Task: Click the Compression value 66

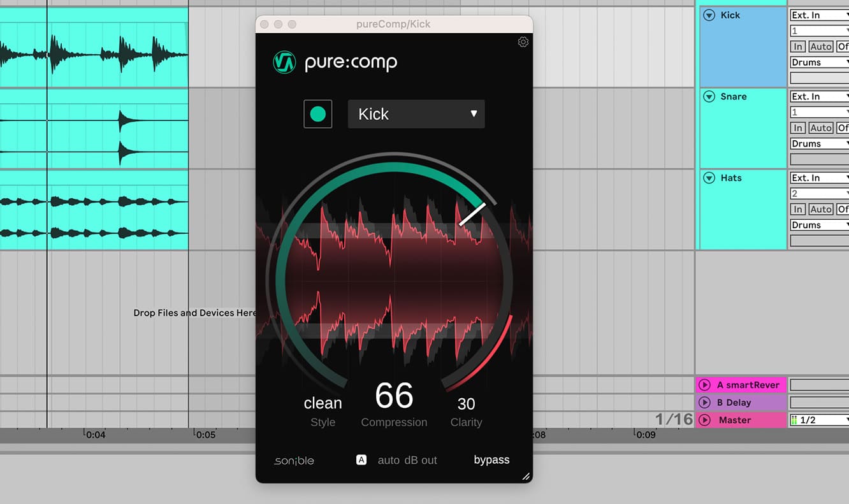Action: tap(394, 396)
